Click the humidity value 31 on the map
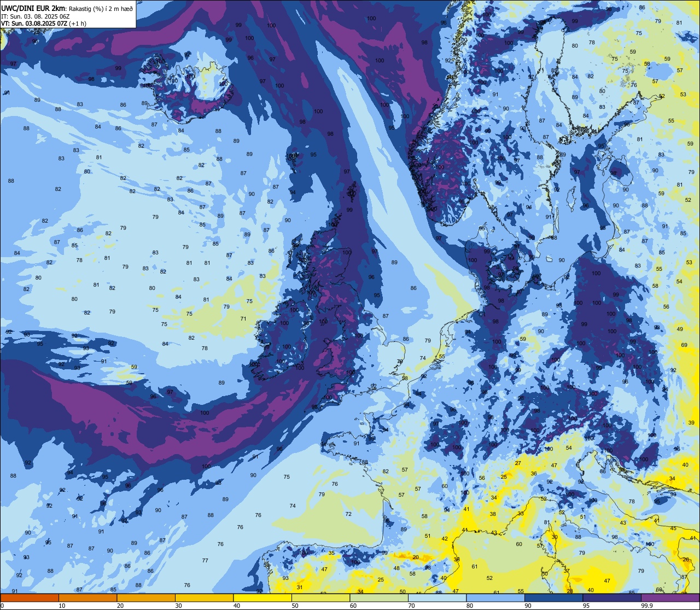Viewport: 700px width, 610px height. [x=300, y=587]
